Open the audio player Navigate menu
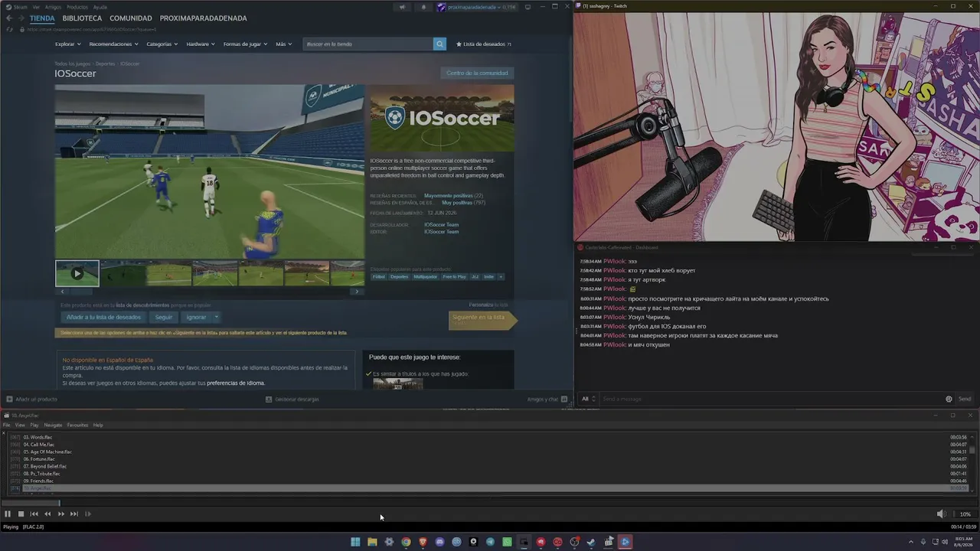This screenshot has height=551, width=980. coord(53,425)
